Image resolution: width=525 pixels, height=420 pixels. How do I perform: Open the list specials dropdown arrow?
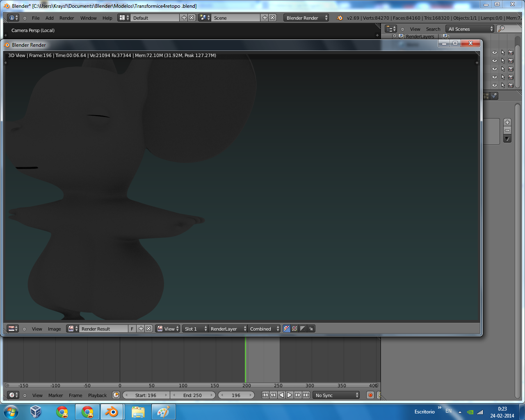[x=507, y=139]
